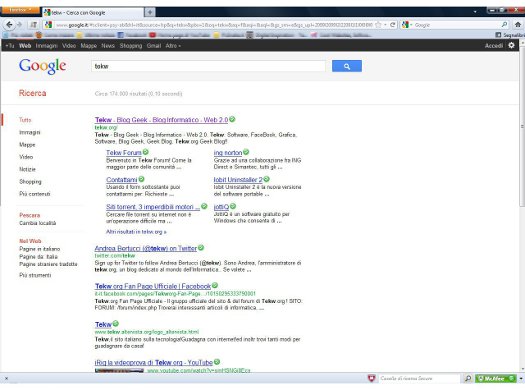The height and width of the screenshot is (390, 525).
Task: Click the McAfee secure search input field
Action: pyautogui.click(x=420, y=378)
